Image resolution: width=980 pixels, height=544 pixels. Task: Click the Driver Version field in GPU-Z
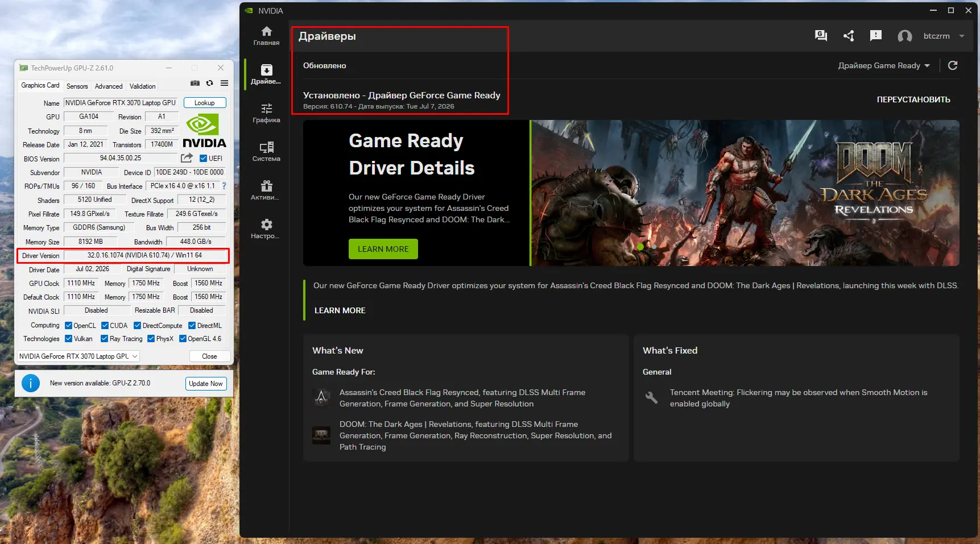[144, 255]
